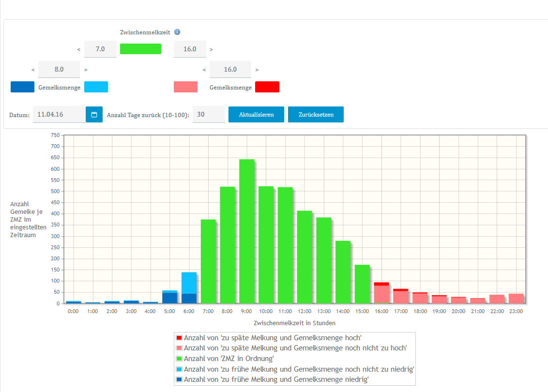This screenshot has height=392, width=548.
Task: Click the dark blue Gemelksmenge swatch
Action: pyautogui.click(x=22, y=87)
